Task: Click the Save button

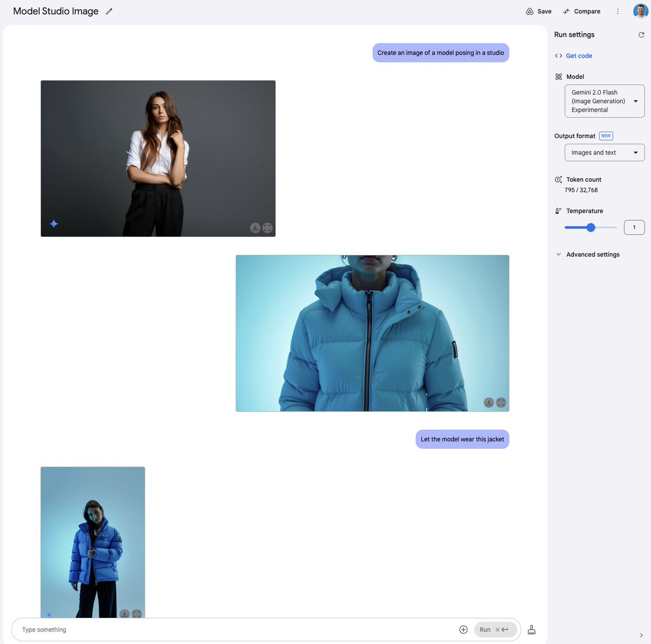Action: click(539, 11)
